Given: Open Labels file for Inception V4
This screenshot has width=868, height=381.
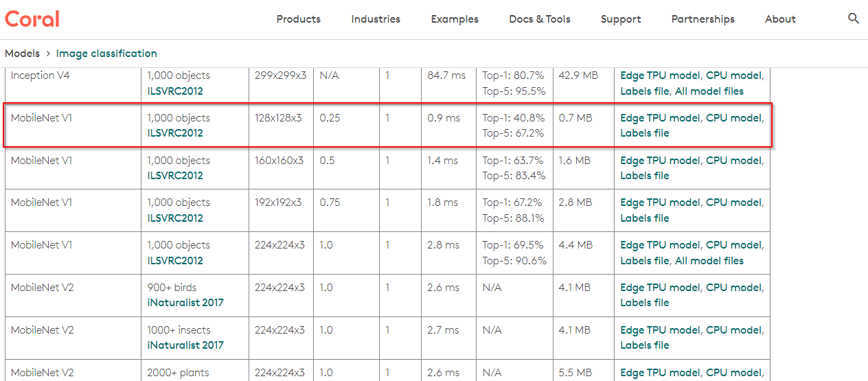Looking at the screenshot, I should pyautogui.click(x=645, y=91).
